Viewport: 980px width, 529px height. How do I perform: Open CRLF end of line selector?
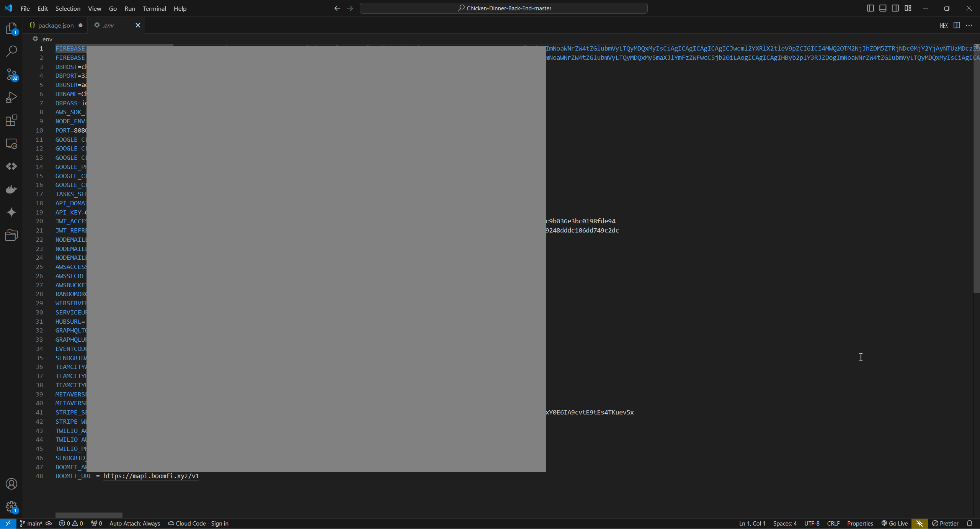tap(833, 523)
